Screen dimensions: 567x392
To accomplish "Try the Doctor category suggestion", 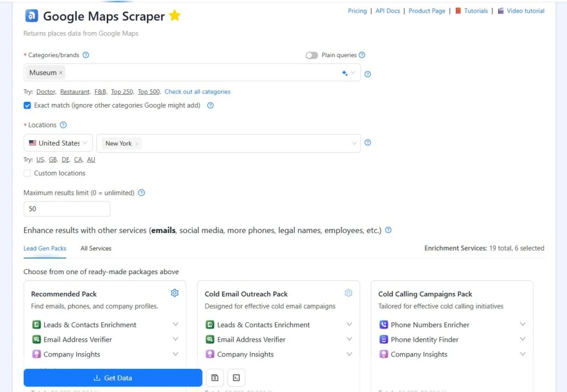I will click(46, 92).
